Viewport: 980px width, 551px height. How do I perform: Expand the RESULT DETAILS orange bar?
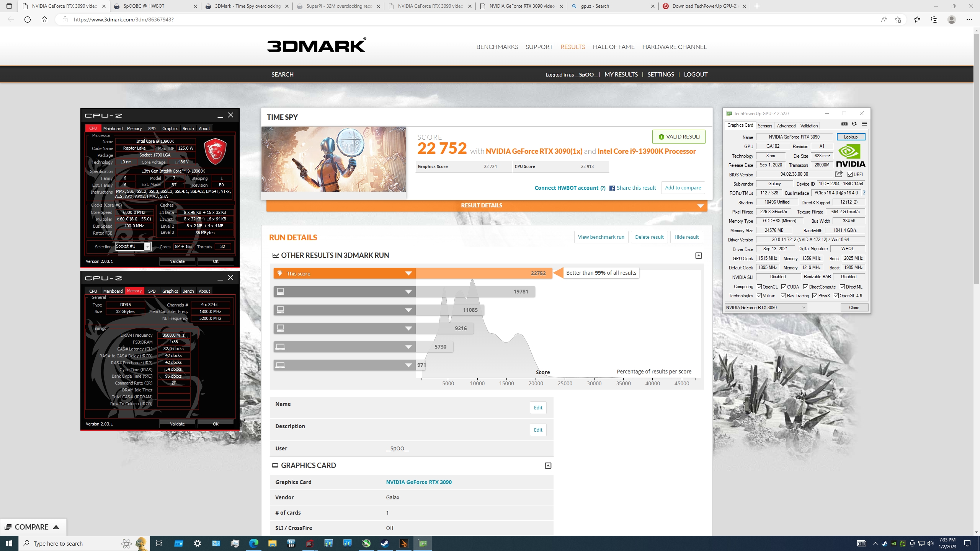click(487, 205)
